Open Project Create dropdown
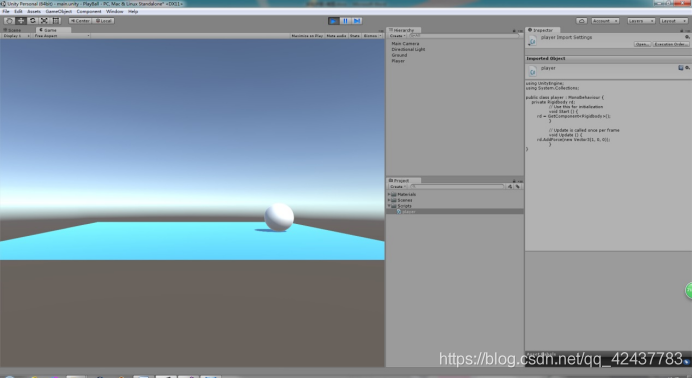The image size is (693, 378). point(398,187)
